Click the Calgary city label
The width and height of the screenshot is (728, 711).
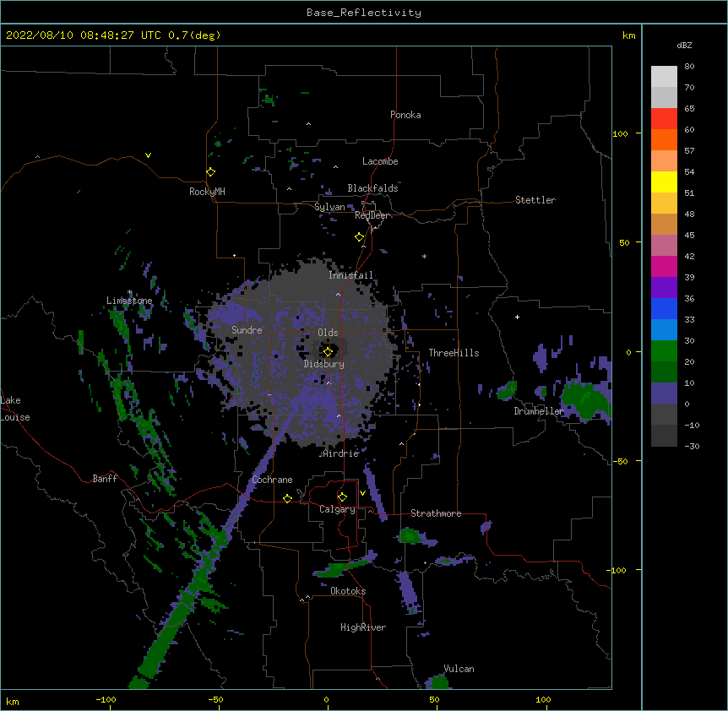click(x=337, y=509)
